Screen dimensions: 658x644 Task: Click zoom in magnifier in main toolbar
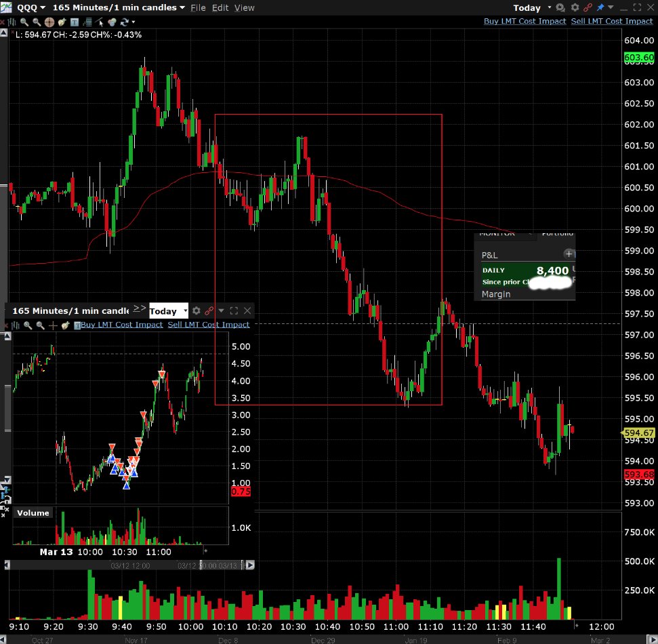point(24,22)
